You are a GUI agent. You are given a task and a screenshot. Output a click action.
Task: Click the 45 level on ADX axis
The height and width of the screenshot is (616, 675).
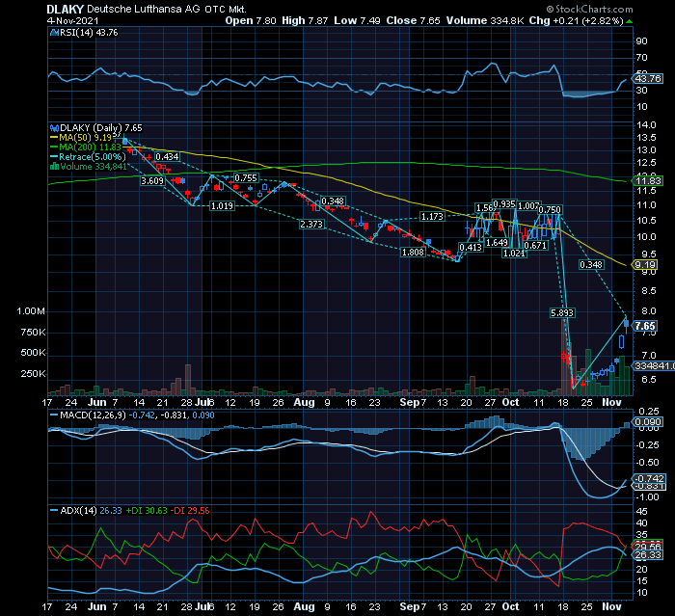coord(641,511)
